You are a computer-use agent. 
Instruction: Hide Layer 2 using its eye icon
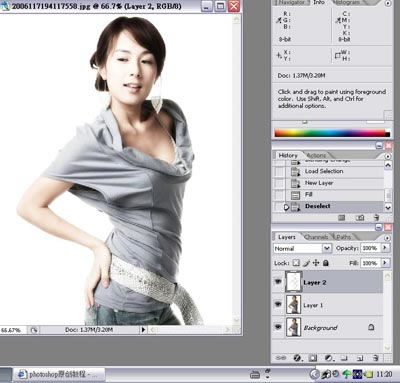(278, 282)
